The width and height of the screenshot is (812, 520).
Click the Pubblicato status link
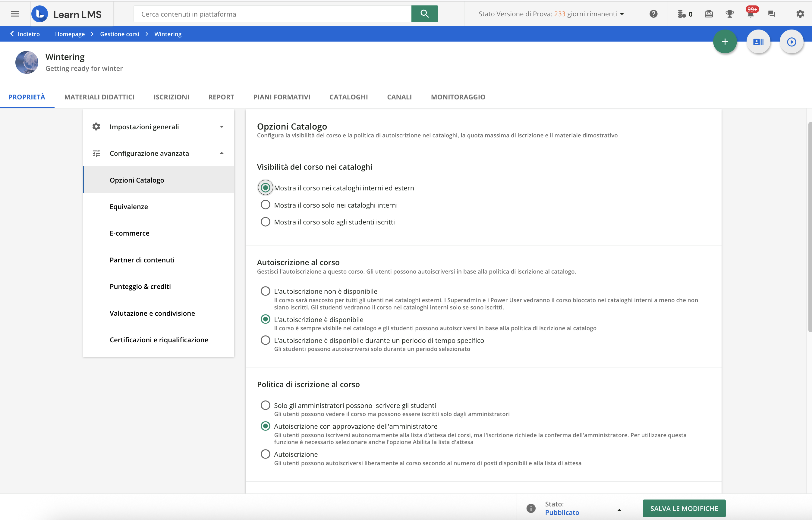[562, 512]
